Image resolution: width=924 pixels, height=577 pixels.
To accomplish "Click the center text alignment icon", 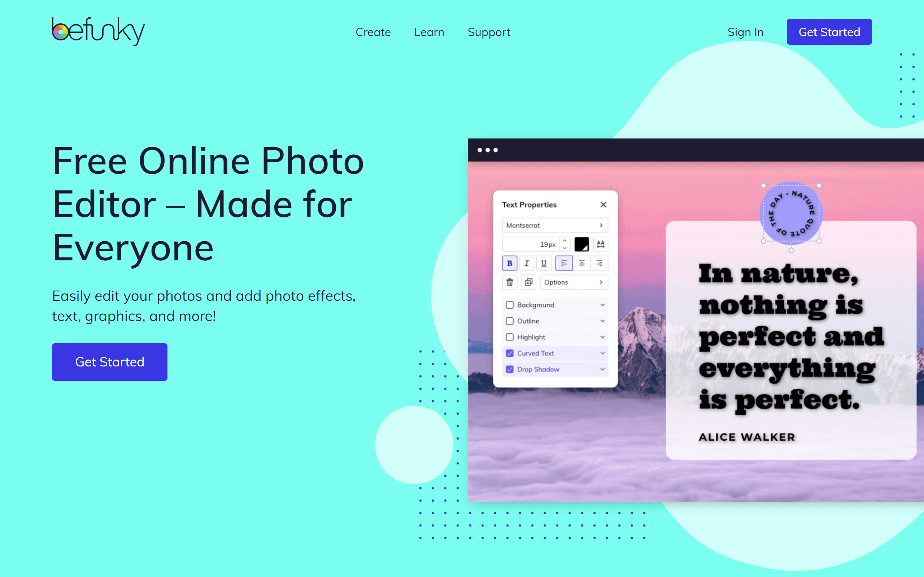I will 579,263.
